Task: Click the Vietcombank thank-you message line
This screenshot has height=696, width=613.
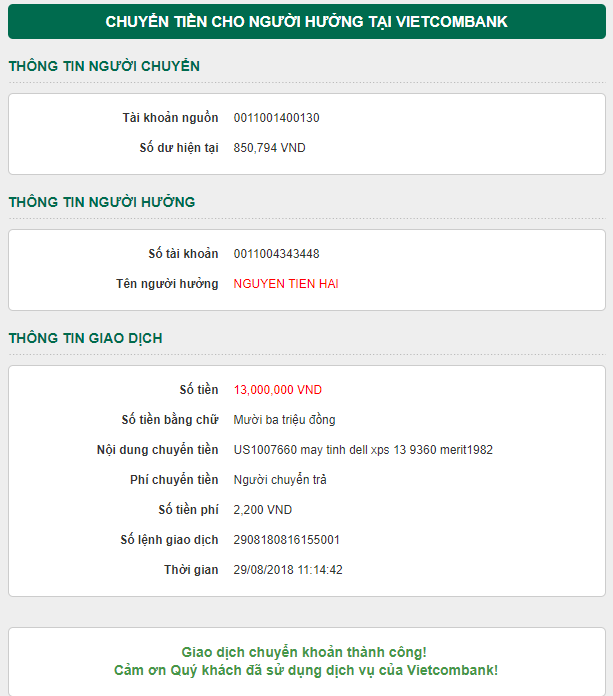Action: click(x=305, y=670)
